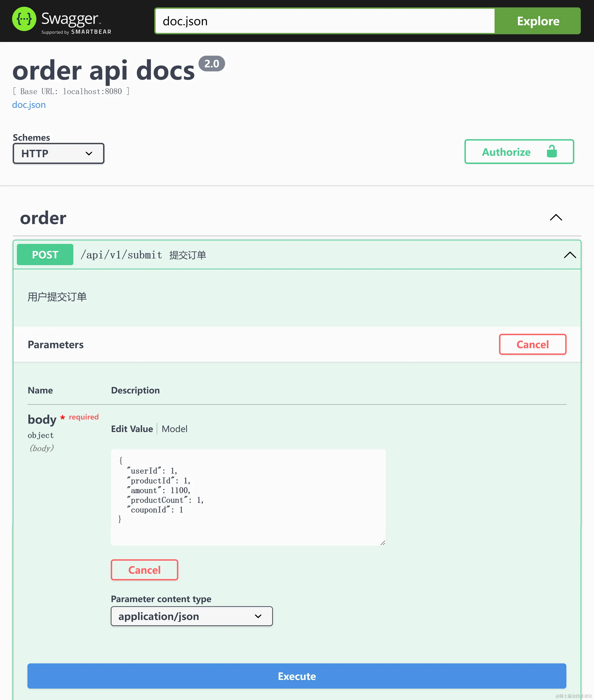The width and height of the screenshot is (594, 700).
Task: Collapse the order section chevron
Action: tap(556, 217)
